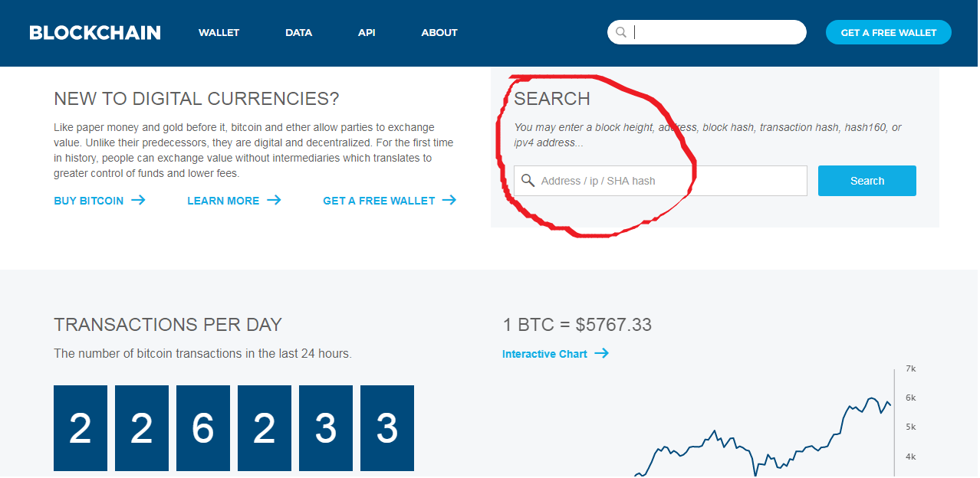The image size is (980, 478).
Task: Follow the BUY BITCOIN link
Action: (88, 201)
